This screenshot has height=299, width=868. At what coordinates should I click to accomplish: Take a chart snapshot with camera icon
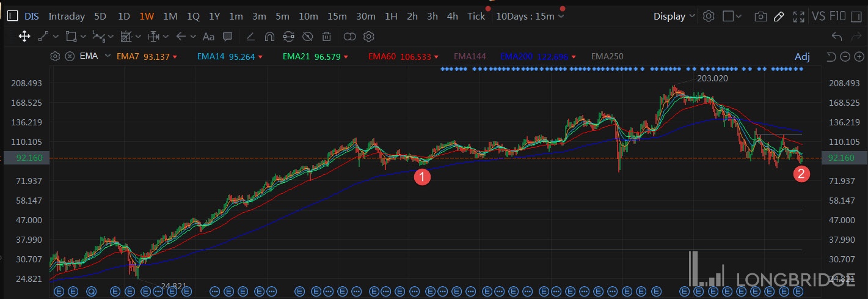pyautogui.click(x=760, y=17)
